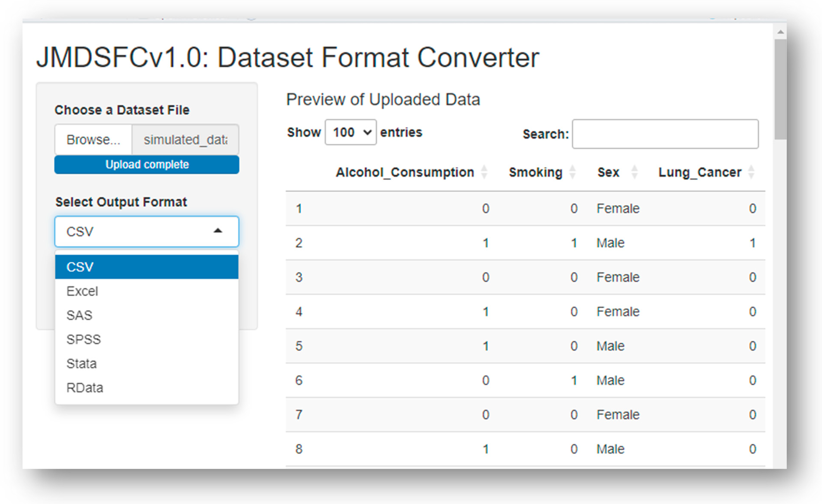Click the Smoking column sort icon

coord(572,172)
